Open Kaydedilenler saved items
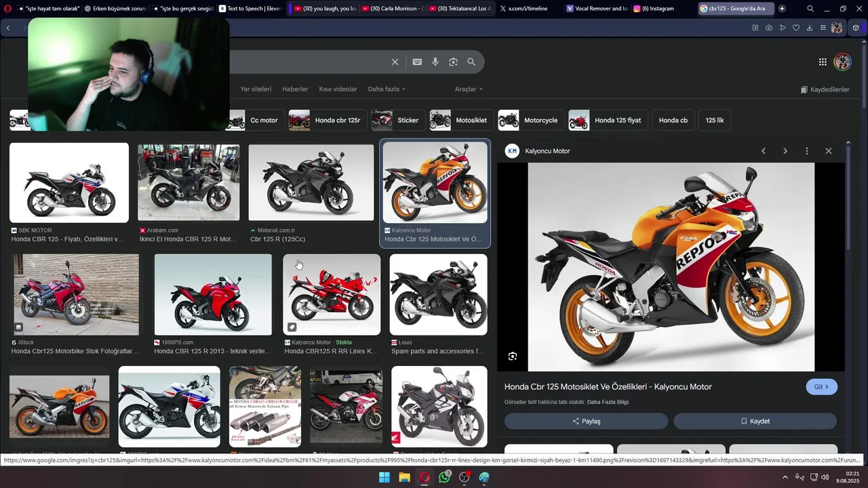 click(825, 89)
